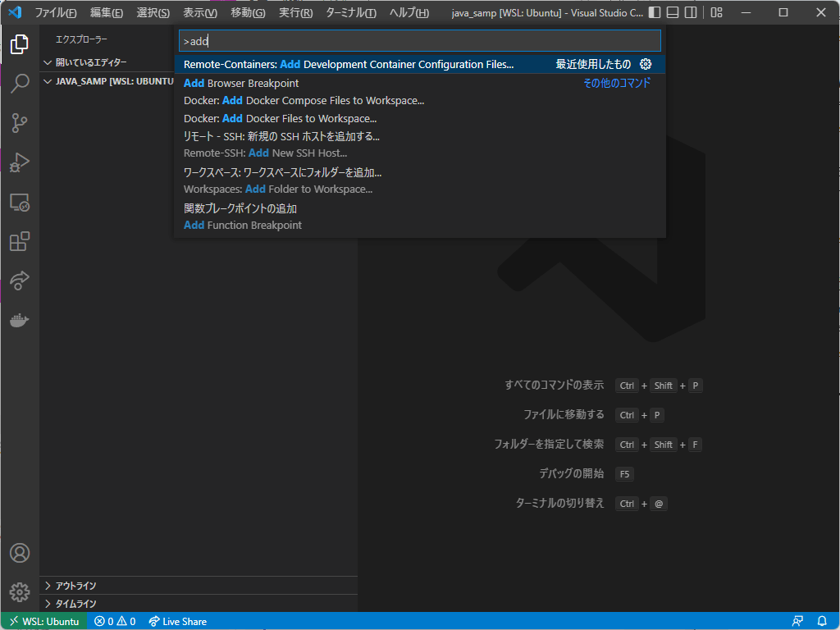Viewport: 840px width, 630px height.
Task: Expand the アウトライン section
Action: pos(199,586)
